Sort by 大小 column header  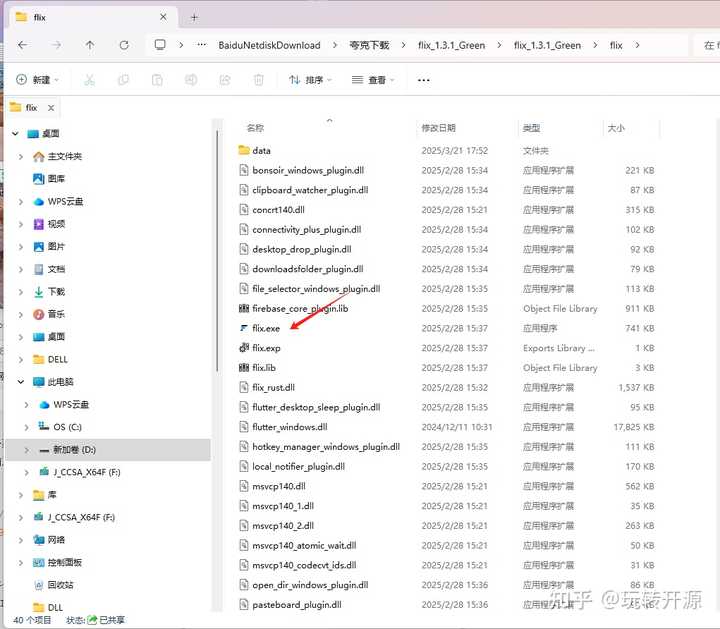(x=616, y=128)
